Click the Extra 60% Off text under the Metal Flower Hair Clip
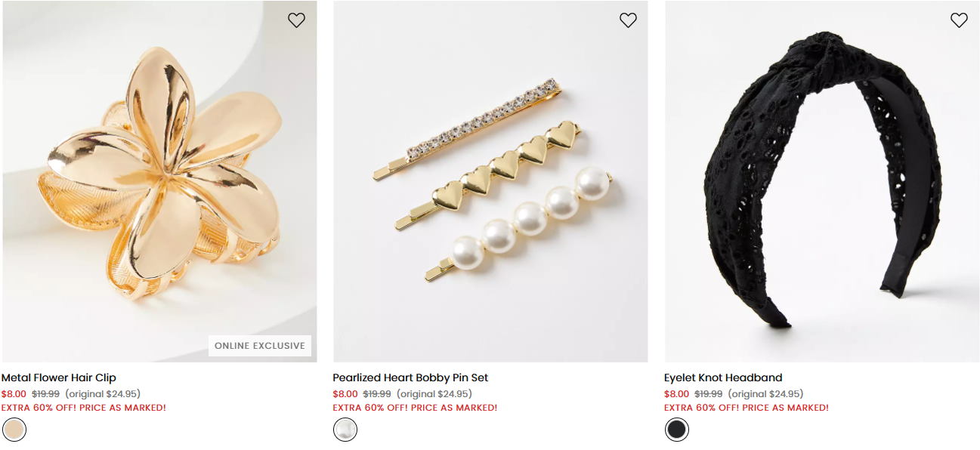The image size is (980, 450). 83,408
